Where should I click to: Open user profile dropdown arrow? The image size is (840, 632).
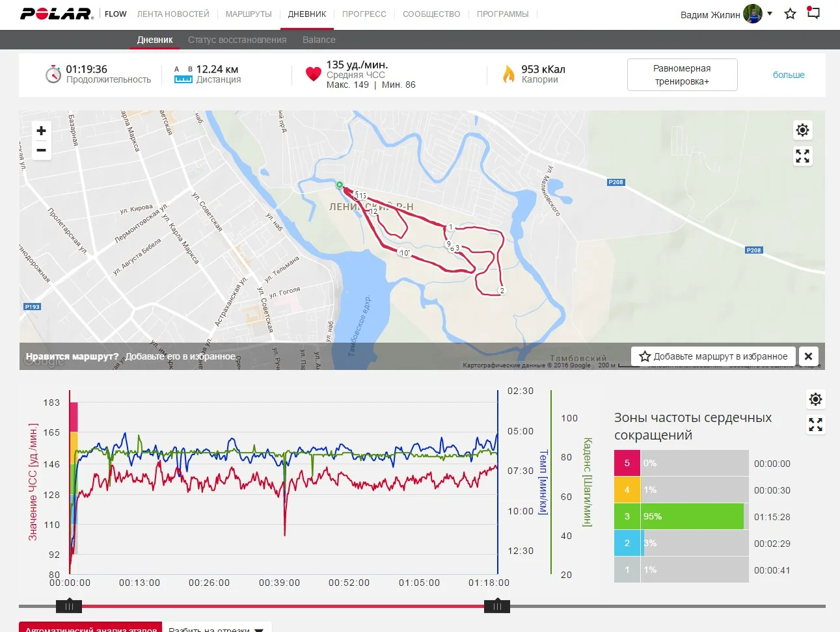click(x=770, y=13)
